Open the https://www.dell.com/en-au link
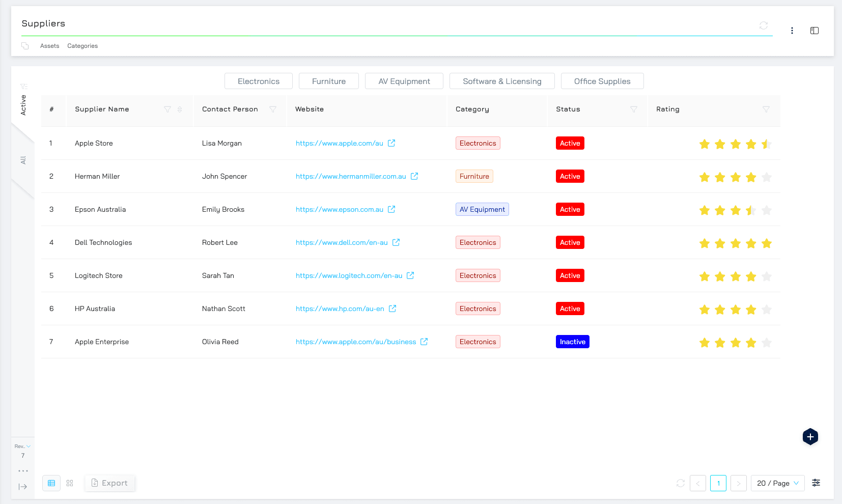842x504 pixels. coord(342,242)
